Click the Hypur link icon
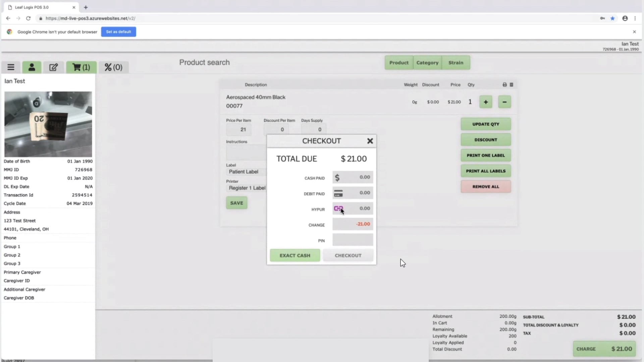Viewport: 644px width, 362px height. (x=338, y=208)
